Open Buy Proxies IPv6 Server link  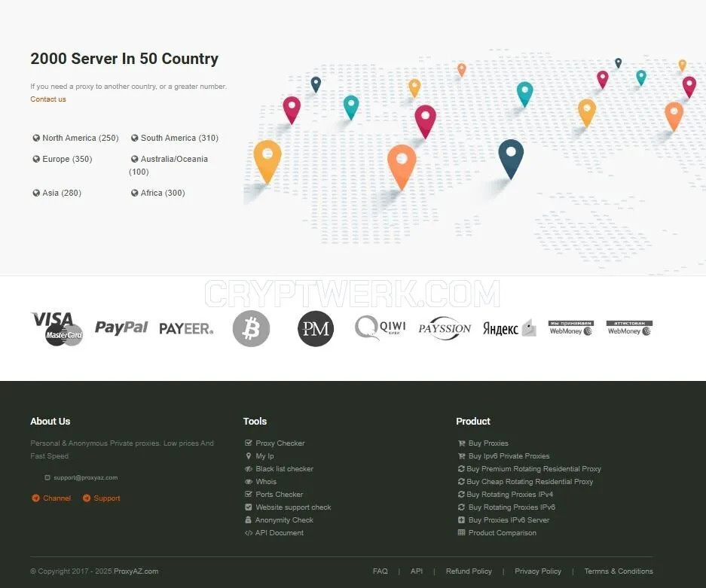click(x=509, y=520)
